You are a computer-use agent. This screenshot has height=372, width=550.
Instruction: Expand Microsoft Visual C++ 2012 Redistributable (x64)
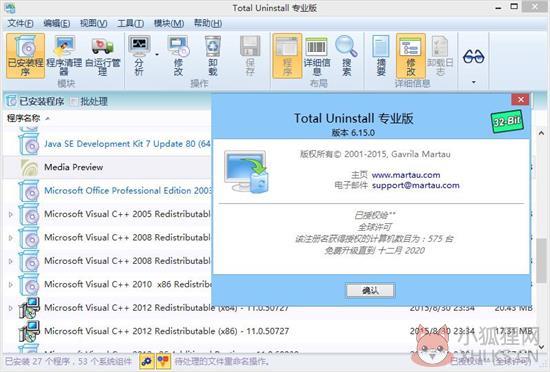[11, 308]
